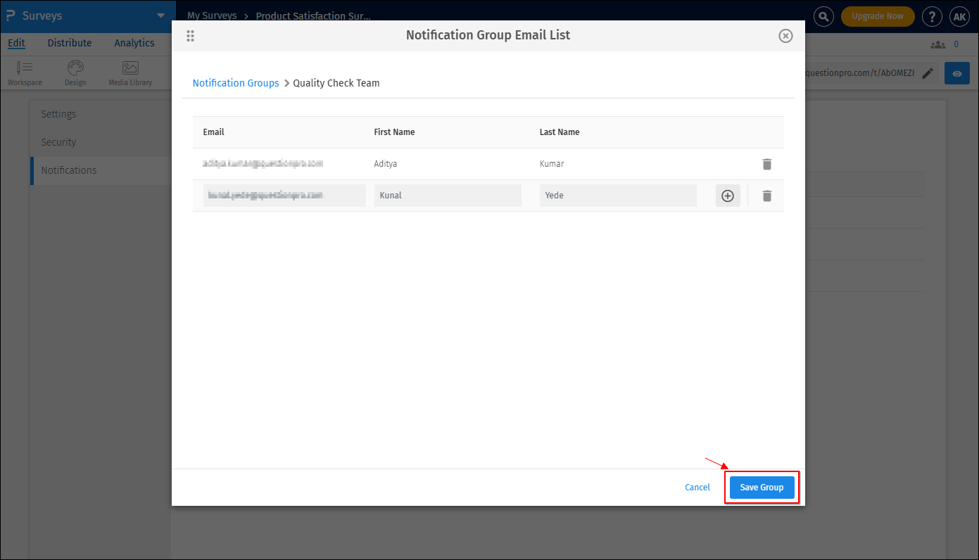This screenshot has width=979, height=560.
Task: Open the Design palette tool
Action: (75, 73)
